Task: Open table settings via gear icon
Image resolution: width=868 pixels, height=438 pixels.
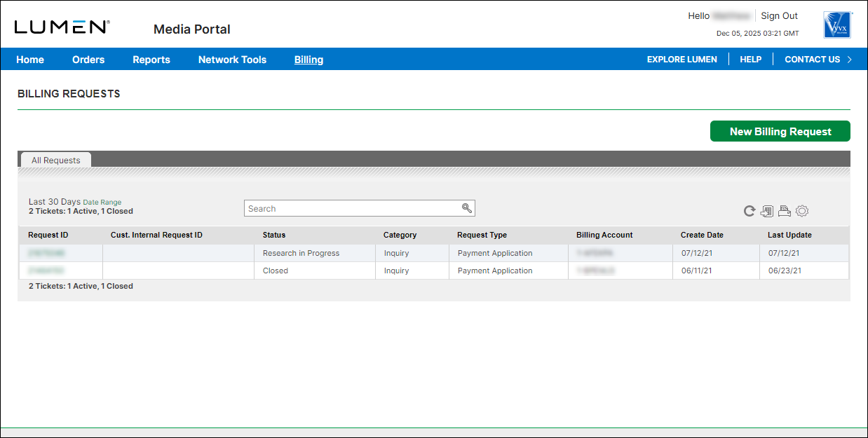Action: pyautogui.click(x=801, y=210)
